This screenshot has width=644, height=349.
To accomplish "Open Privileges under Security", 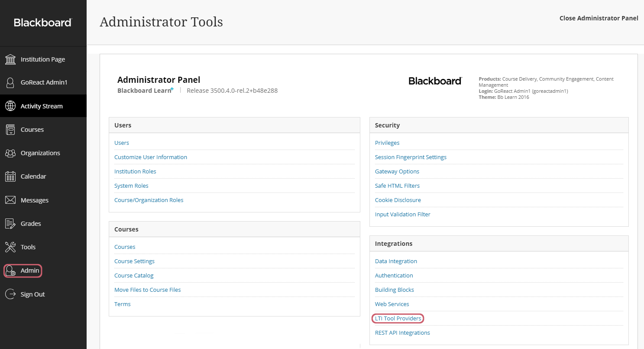I will [387, 143].
